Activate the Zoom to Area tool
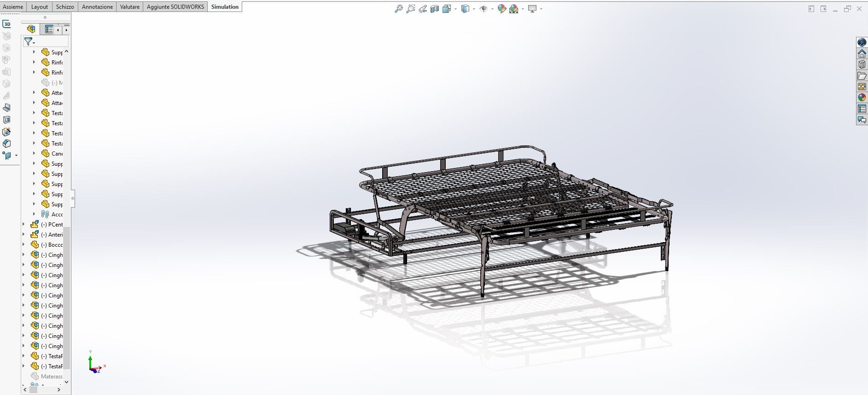 411,9
